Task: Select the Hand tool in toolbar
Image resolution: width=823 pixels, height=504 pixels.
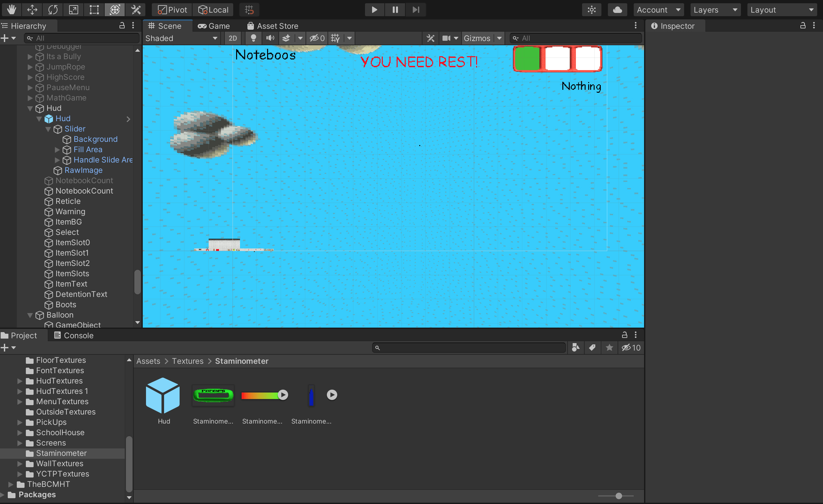Action: pos(11,10)
